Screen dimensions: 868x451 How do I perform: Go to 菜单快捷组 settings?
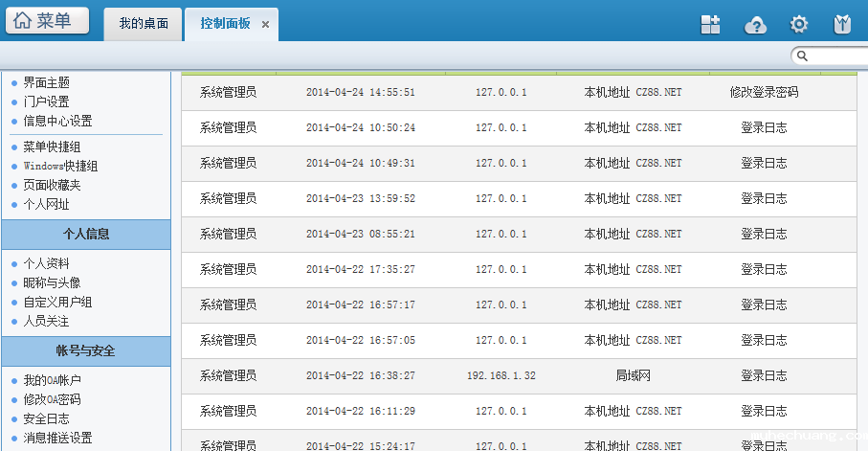coord(52,147)
